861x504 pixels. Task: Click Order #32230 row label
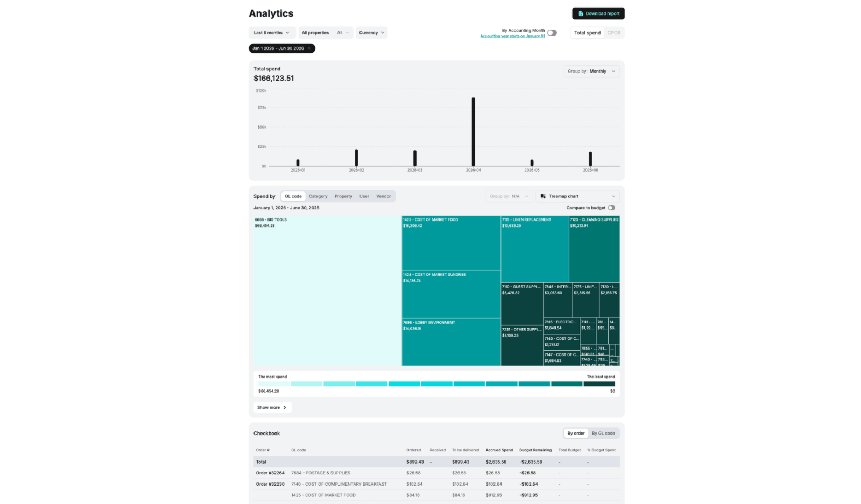tap(270, 484)
